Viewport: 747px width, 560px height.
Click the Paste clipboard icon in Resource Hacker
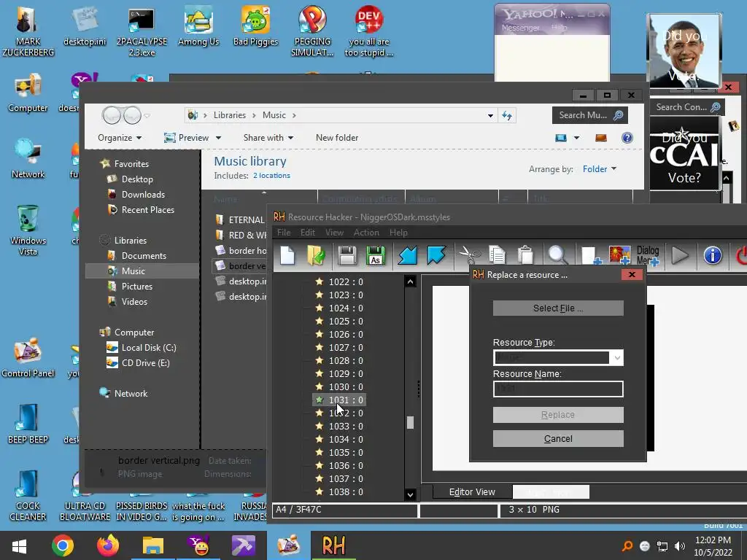525,255
